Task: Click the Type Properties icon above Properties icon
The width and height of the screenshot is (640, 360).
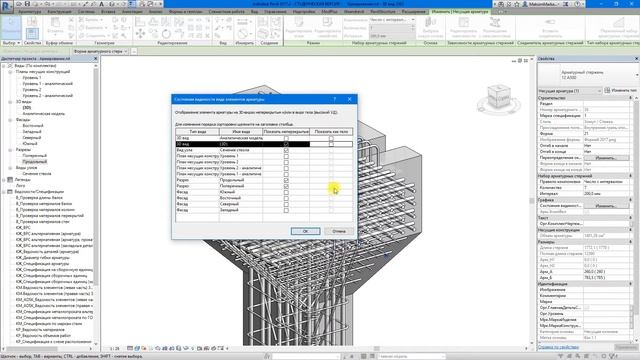Action: point(32,21)
